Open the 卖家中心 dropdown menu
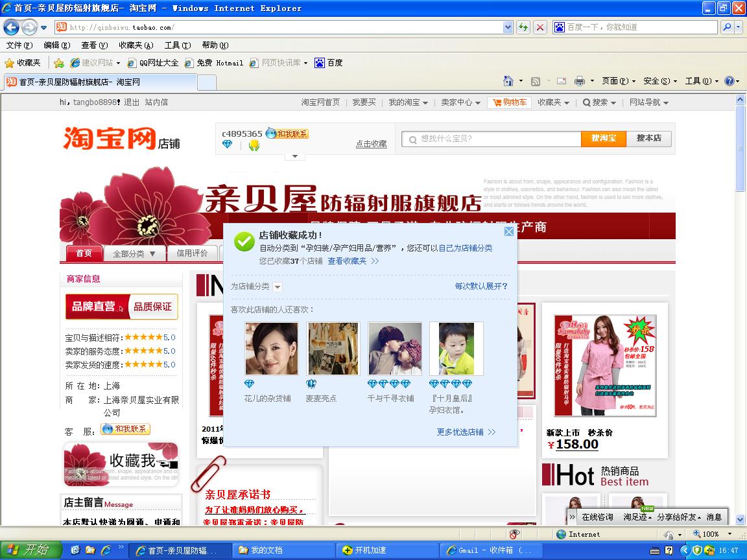This screenshot has width=747, height=560. point(460,102)
